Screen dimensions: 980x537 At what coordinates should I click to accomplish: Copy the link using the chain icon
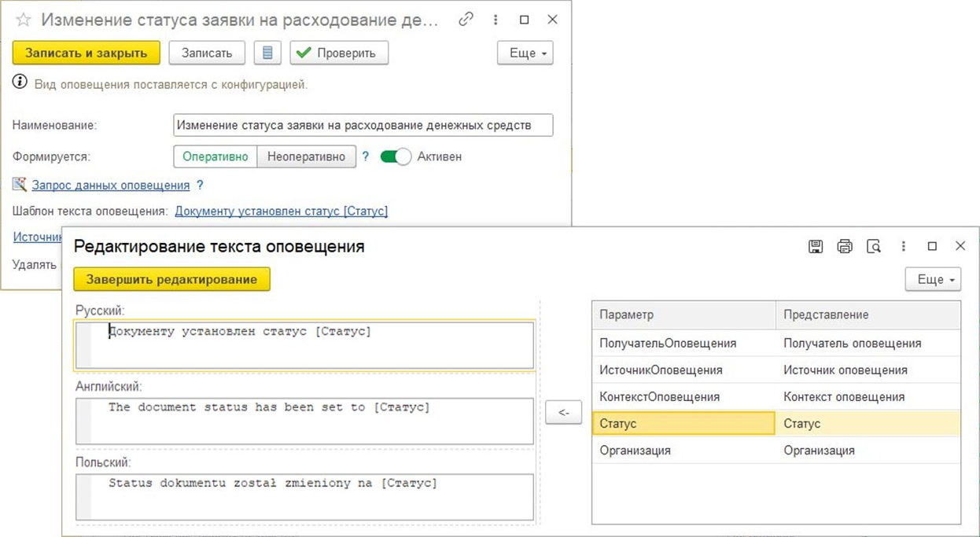[466, 20]
